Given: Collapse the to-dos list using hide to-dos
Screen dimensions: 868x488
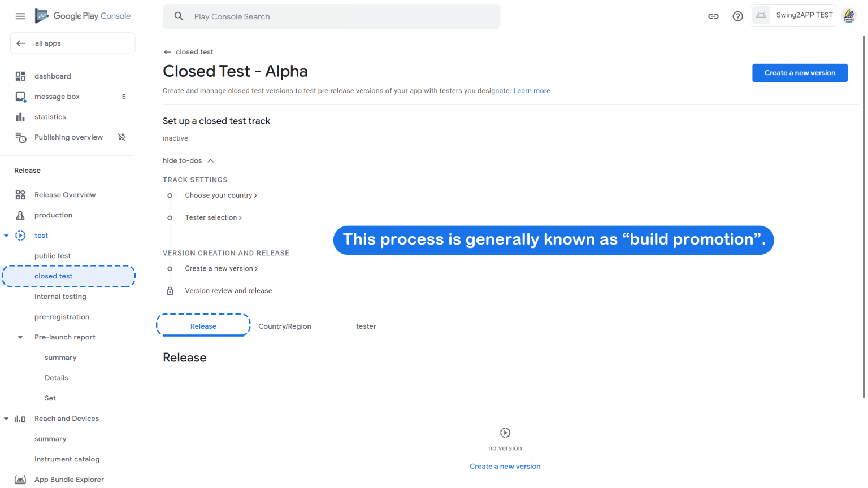Looking at the screenshot, I should pos(188,160).
